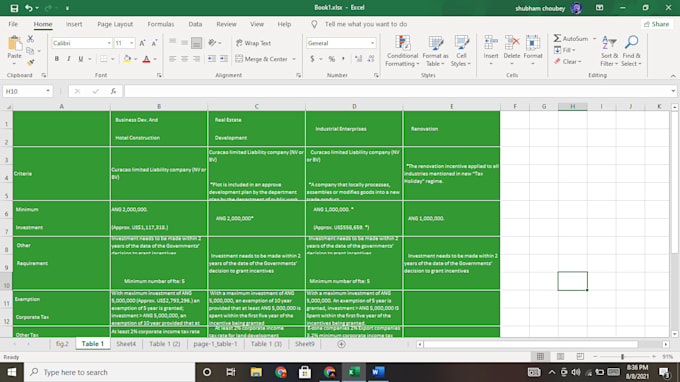Insert function with the fx icon
Screen dimensions: 680x382
(x=113, y=91)
